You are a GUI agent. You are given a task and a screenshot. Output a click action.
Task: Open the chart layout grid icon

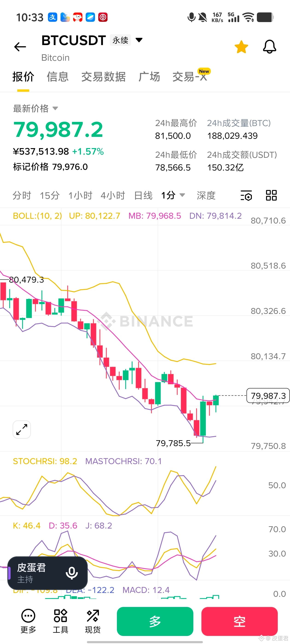271,195
